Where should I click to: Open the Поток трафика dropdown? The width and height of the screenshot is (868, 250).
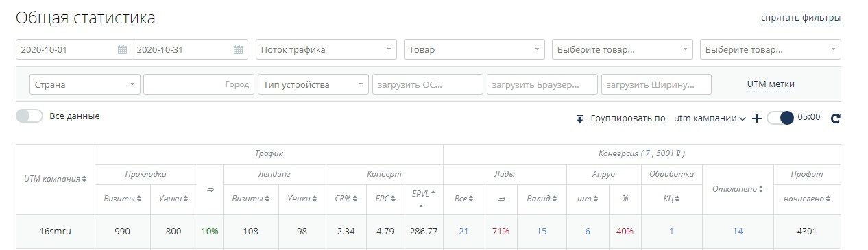[326, 49]
